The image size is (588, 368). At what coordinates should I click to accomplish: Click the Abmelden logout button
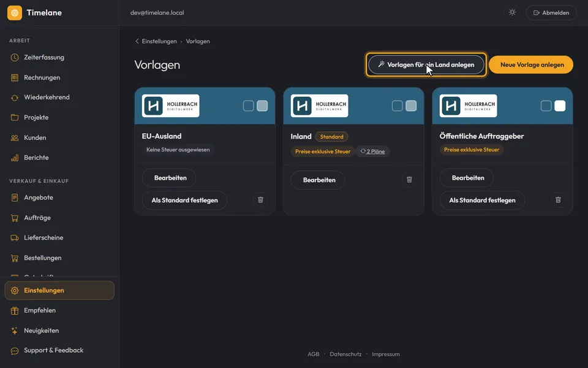pyautogui.click(x=551, y=13)
